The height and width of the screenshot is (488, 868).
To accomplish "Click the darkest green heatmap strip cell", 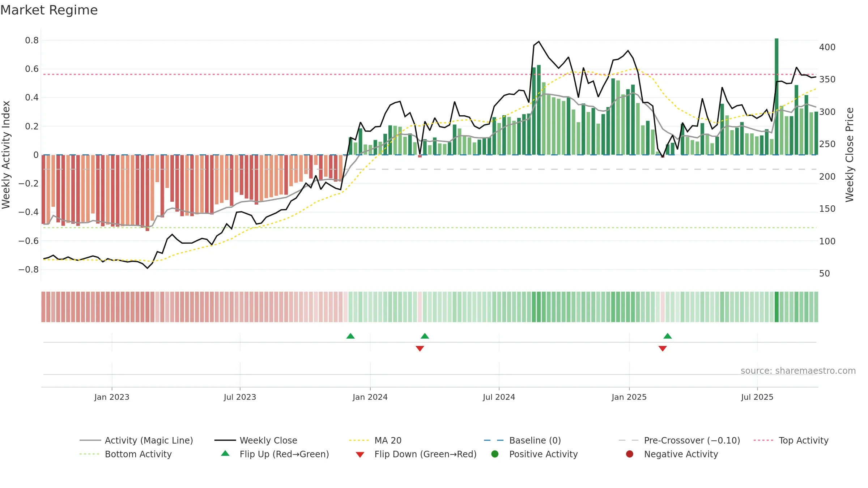I will point(776,307).
